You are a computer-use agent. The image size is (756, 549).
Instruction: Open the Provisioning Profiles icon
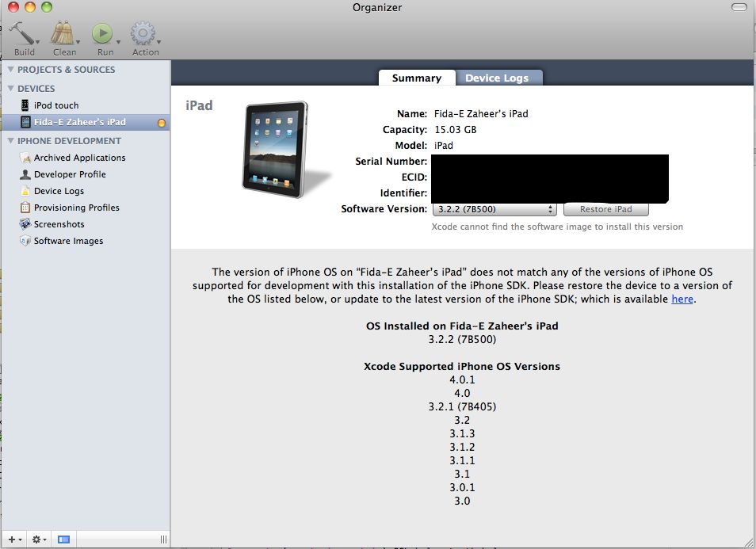[x=25, y=208]
